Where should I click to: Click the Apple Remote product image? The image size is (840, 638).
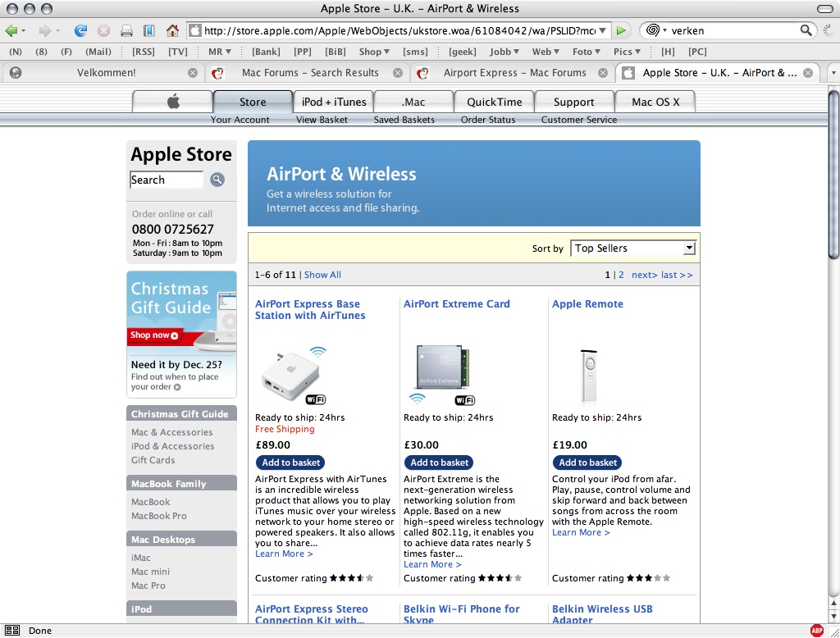click(589, 376)
